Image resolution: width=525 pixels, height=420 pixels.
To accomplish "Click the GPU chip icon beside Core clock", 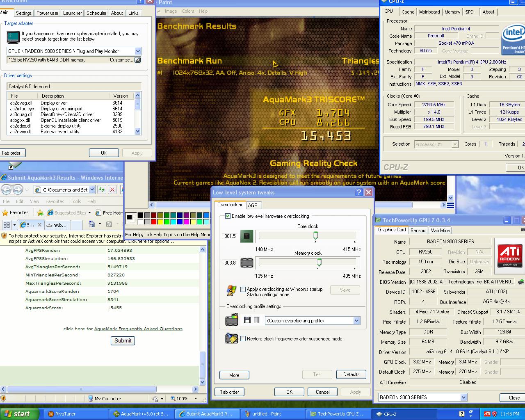I will [x=247, y=236].
